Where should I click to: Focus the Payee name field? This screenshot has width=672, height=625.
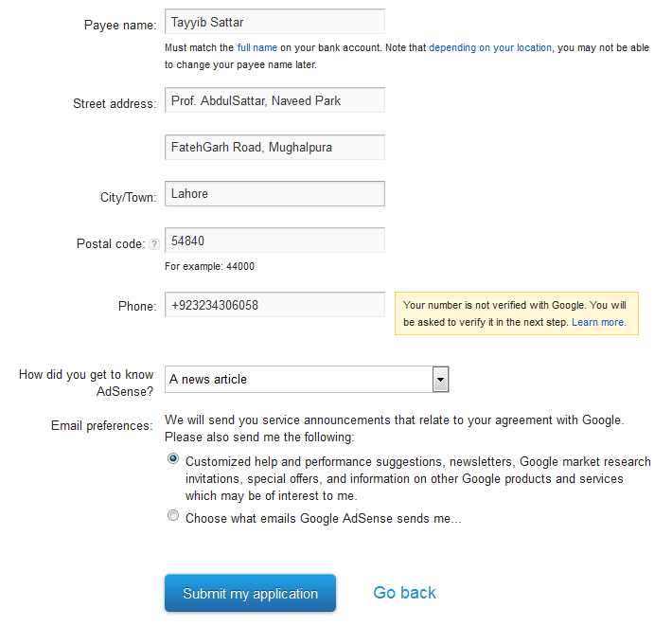pyautogui.click(x=274, y=22)
